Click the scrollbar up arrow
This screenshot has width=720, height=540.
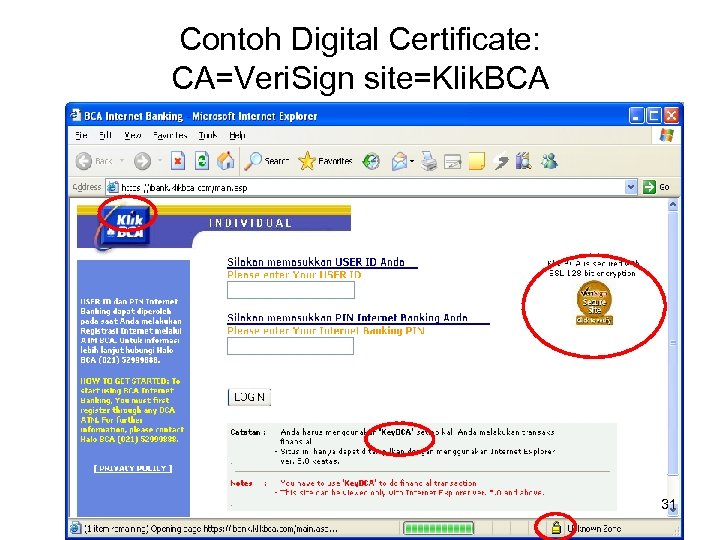(x=673, y=204)
